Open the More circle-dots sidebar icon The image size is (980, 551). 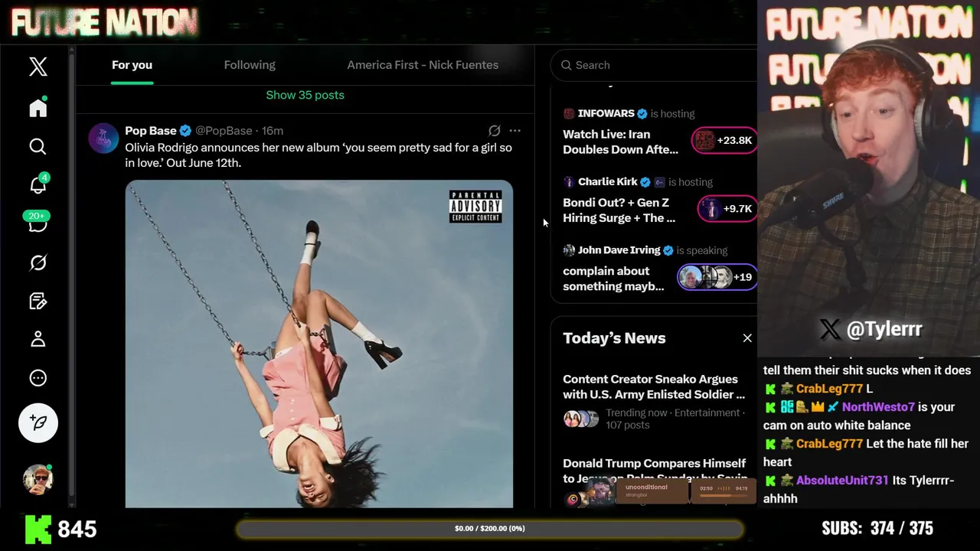[x=38, y=378]
